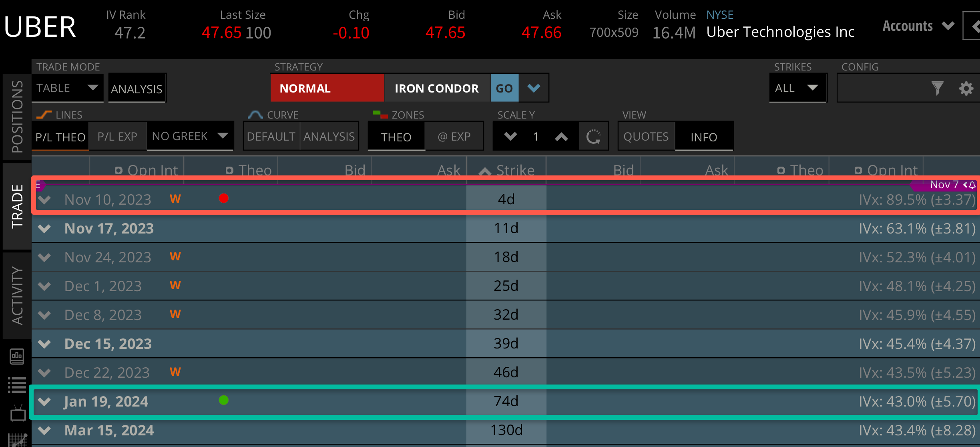The image size is (980, 447).
Task: Toggle view to QUOTES
Action: point(646,137)
